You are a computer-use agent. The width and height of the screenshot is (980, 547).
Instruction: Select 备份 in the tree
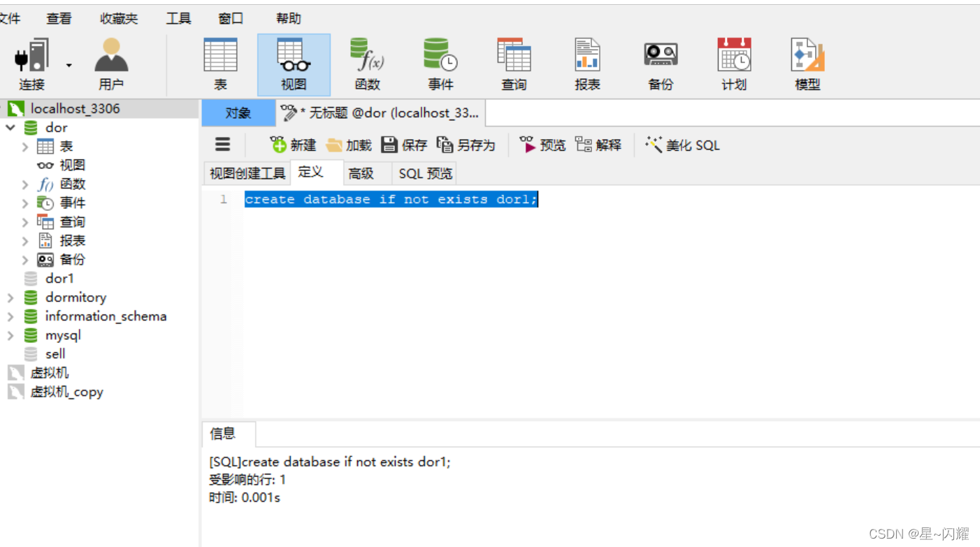click(72, 259)
